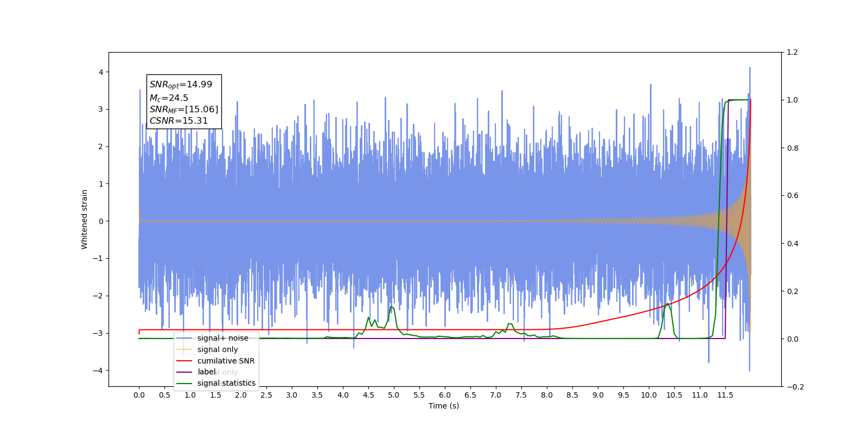Click the 4 tick on the left strain axis
Screen dimensions: 868x434
pyautogui.click(x=100, y=72)
